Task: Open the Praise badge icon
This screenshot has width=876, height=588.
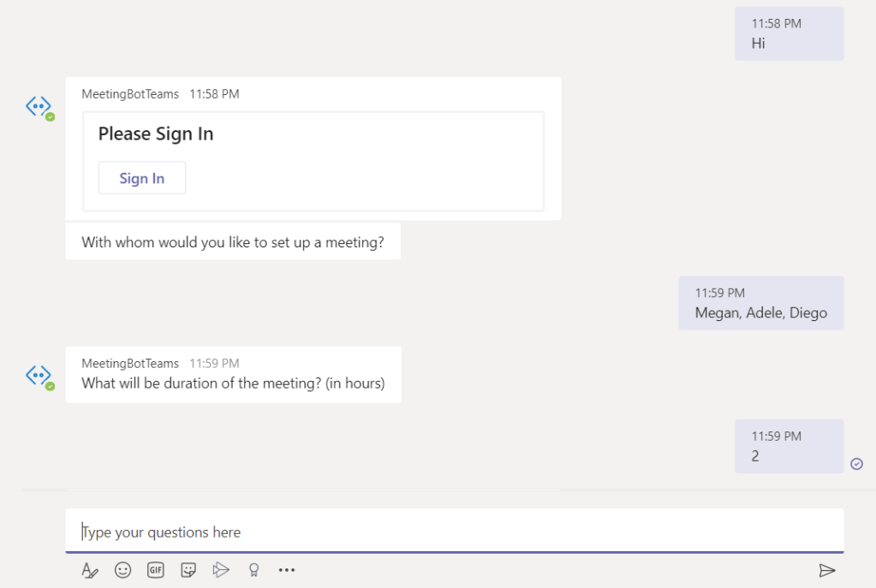Action: [253, 570]
